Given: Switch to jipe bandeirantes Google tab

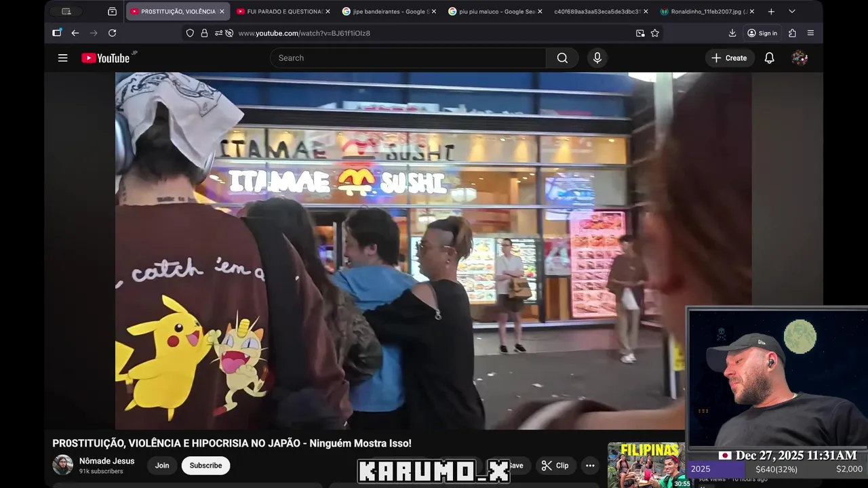Looking at the screenshot, I should pyautogui.click(x=388, y=12).
